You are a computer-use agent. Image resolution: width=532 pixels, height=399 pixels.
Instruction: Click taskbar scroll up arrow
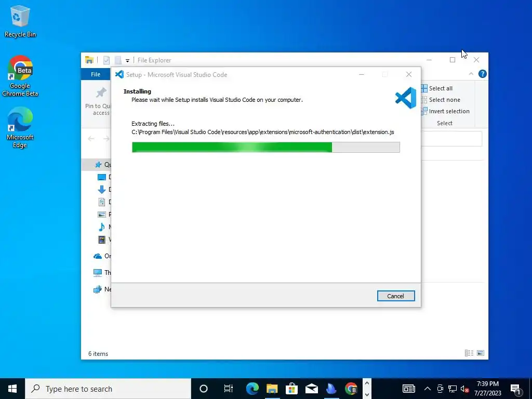pyautogui.click(x=367, y=383)
